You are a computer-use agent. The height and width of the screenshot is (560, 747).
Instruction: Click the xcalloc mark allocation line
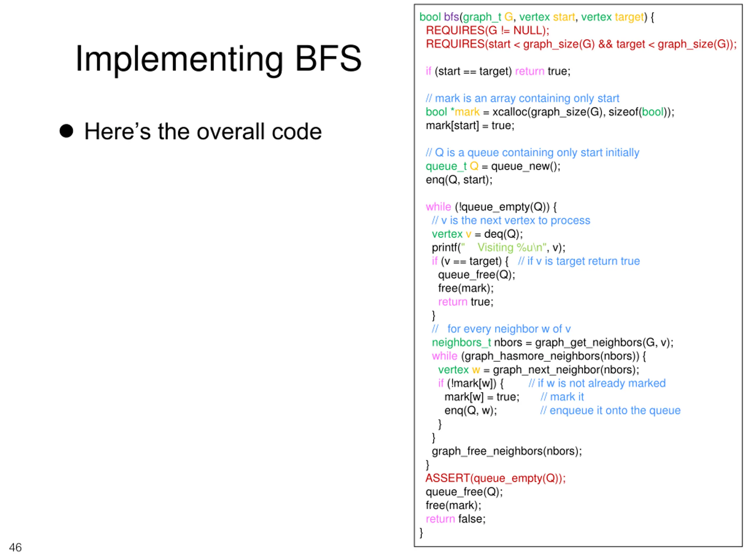[x=550, y=112]
